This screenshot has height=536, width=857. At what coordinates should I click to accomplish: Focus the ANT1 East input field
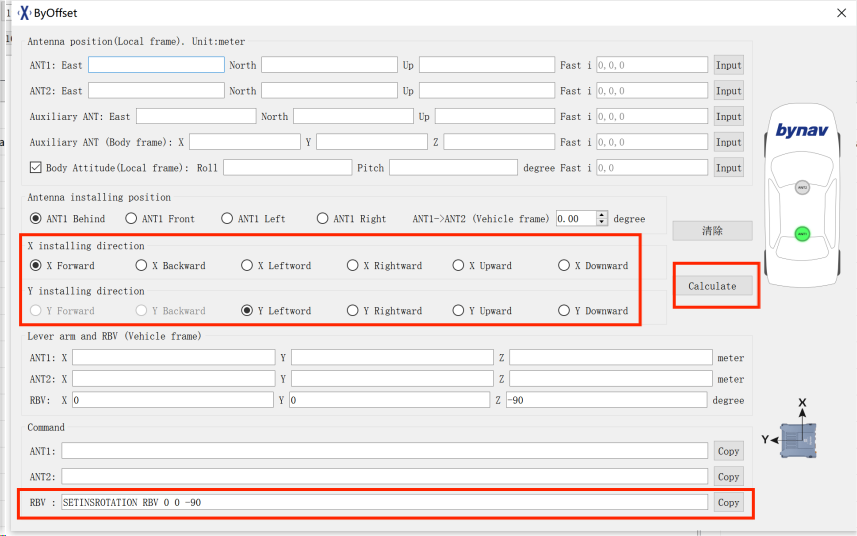pyautogui.click(x=156, y=65)
